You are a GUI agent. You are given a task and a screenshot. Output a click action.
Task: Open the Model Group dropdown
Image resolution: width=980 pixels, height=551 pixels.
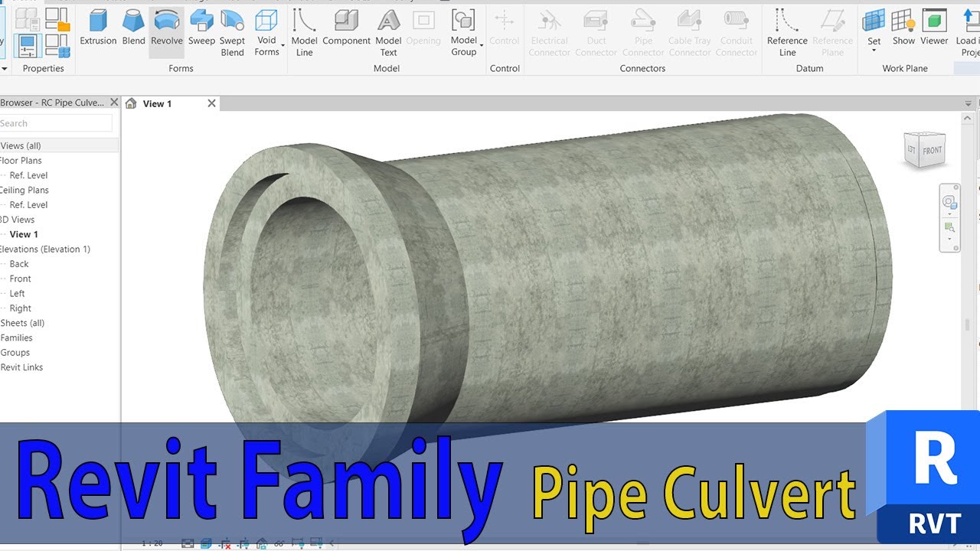point(464,33)
